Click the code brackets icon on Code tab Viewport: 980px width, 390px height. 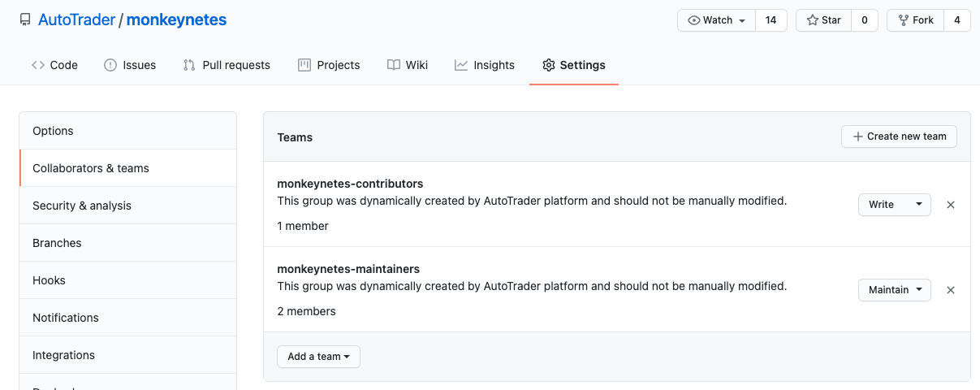click(x=38, y=65)
